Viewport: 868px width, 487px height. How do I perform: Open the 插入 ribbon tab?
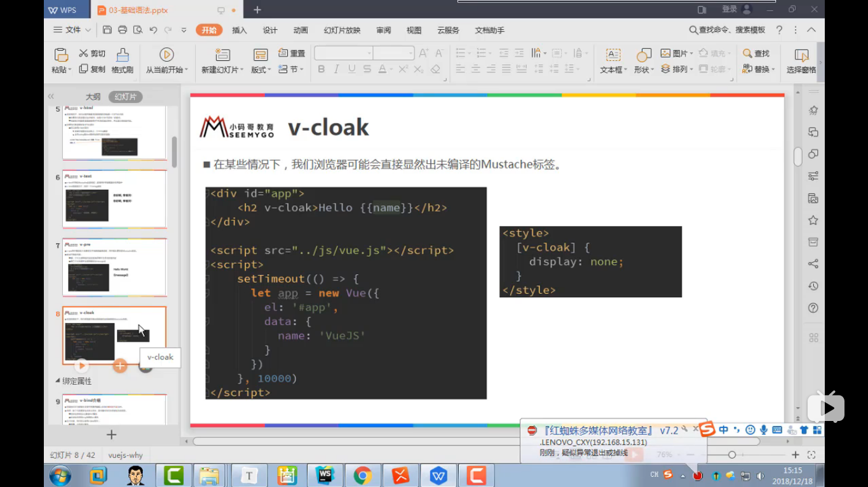click(240, 30)
